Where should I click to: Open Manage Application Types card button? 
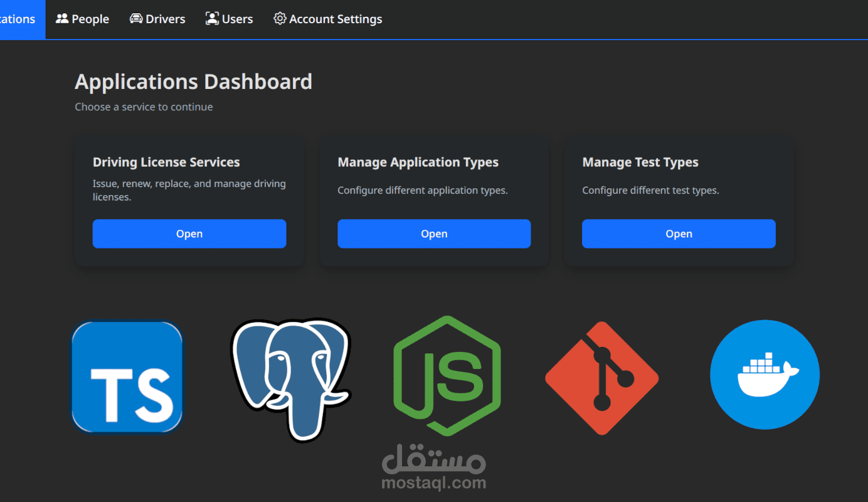click(434, 233)
